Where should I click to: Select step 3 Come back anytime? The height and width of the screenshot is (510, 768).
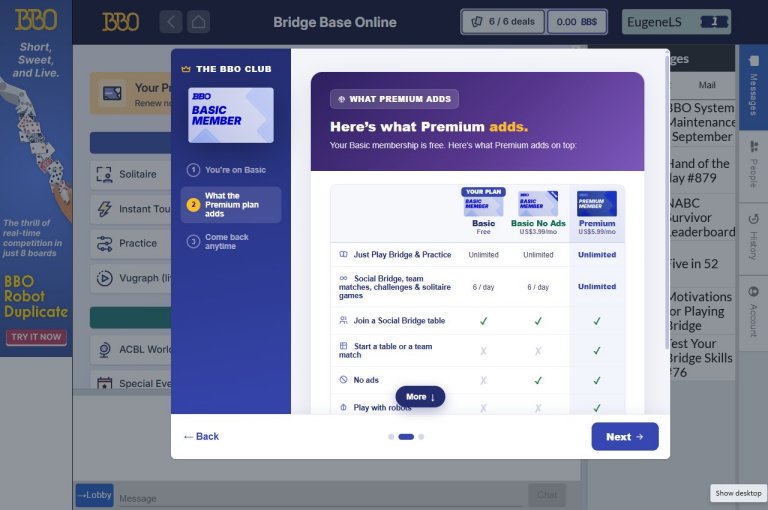[x=231, y=242]
